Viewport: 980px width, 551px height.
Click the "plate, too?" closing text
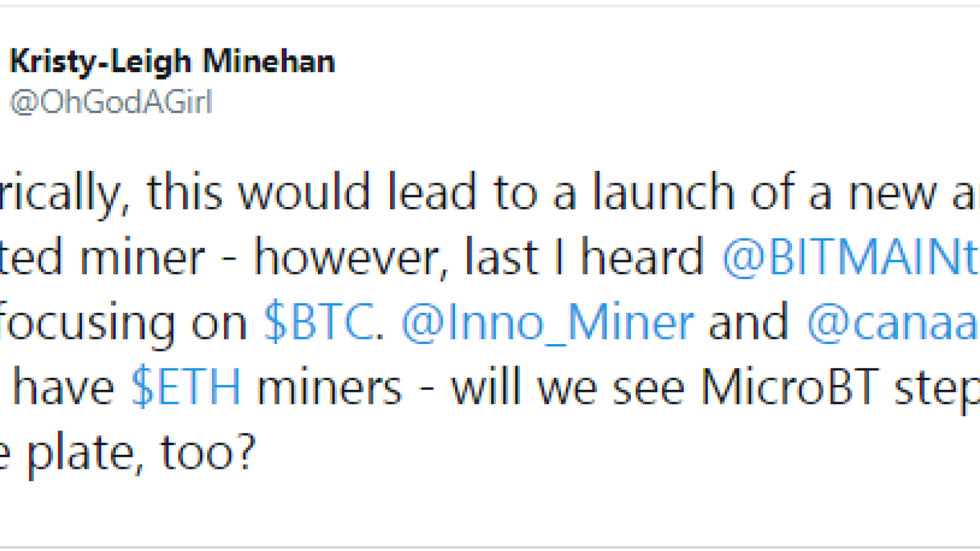coord(141,454)
